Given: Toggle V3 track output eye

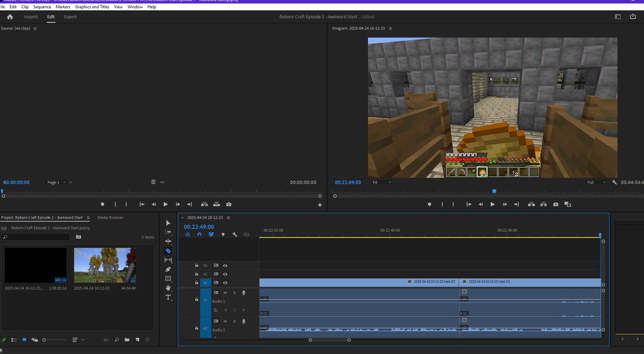Looking at the screenshot, I should [225, 265].
